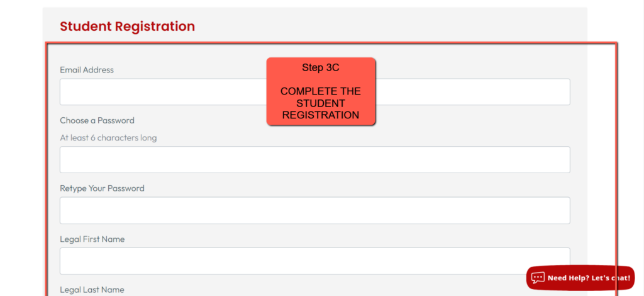The width and height of the screenshot is (644, 296).
Task: Click the "At least 6 characters long" hint
Action: 108,138
